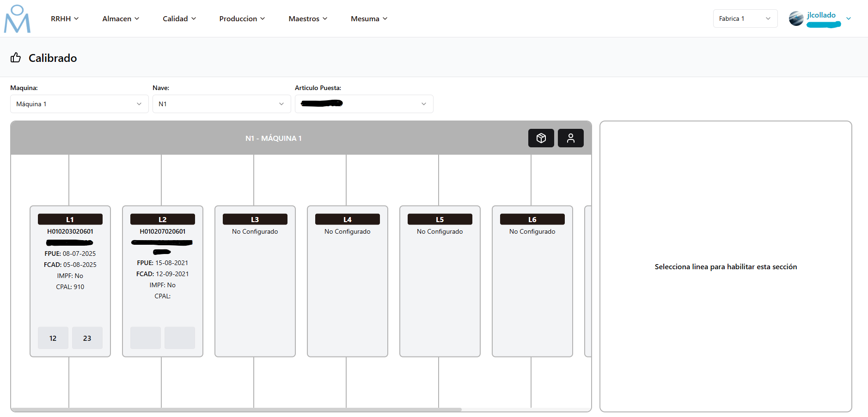Viewport: 868px width, 417px height.
Task: Open the Fabrica 1 selector
Action: pyautogui.click(x=745, y=18)
